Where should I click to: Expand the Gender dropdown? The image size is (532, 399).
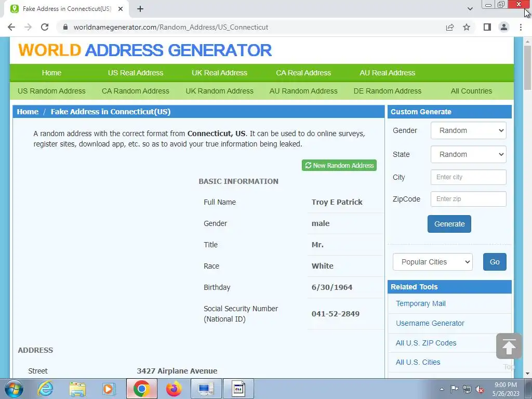pyautogui.click(x=468, y=130)
